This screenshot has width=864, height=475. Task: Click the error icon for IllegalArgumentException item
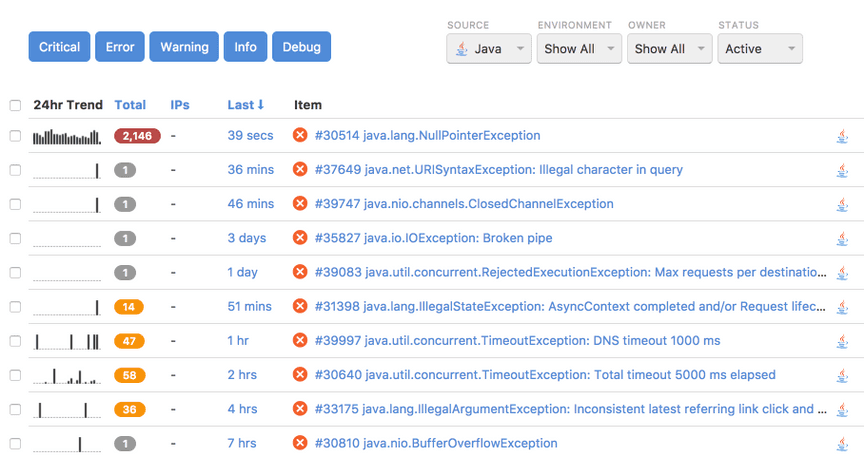coord(300,409)
